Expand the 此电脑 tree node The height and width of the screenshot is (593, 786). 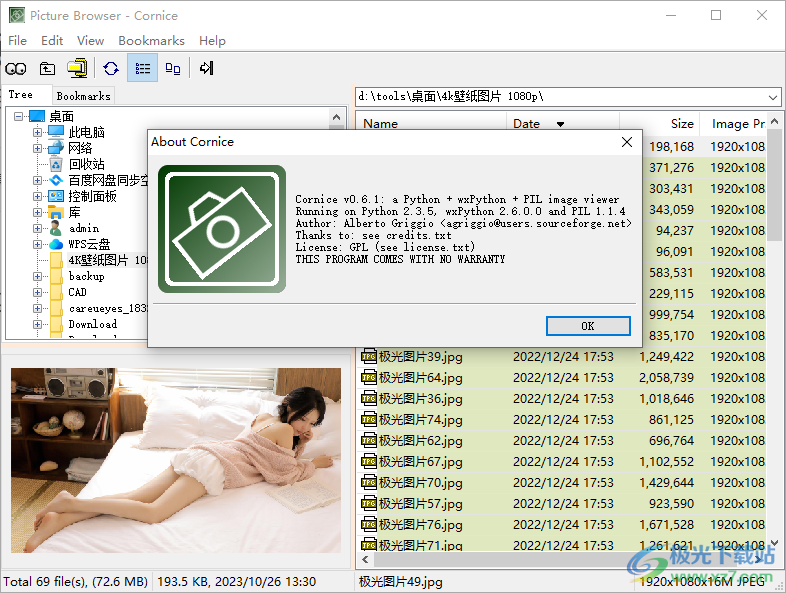point(38,132)
